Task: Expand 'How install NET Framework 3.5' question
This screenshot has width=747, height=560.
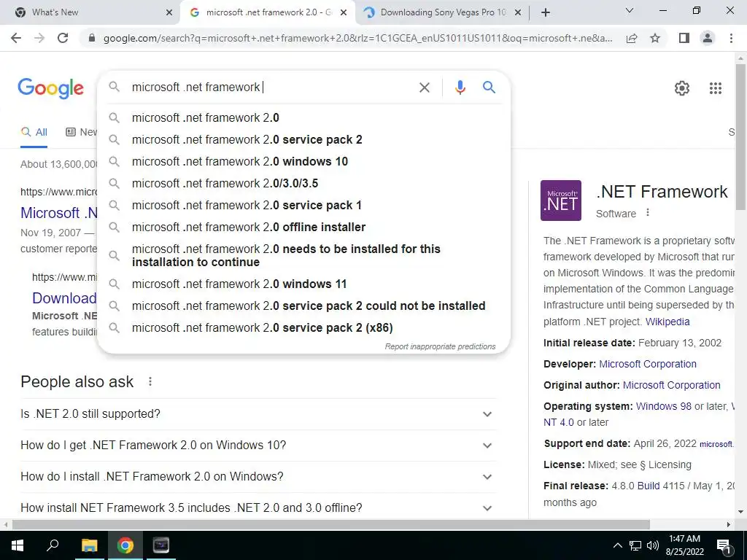Action: coord(259,507)
